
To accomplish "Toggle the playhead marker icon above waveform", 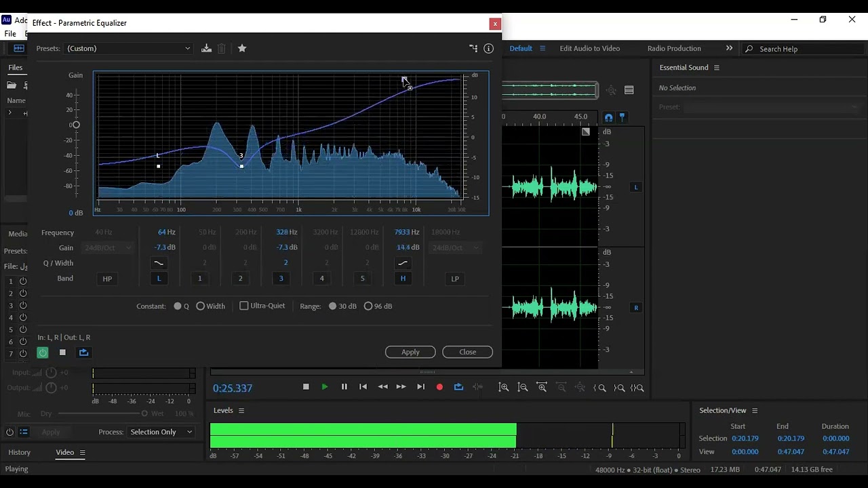I will point(622,117).
